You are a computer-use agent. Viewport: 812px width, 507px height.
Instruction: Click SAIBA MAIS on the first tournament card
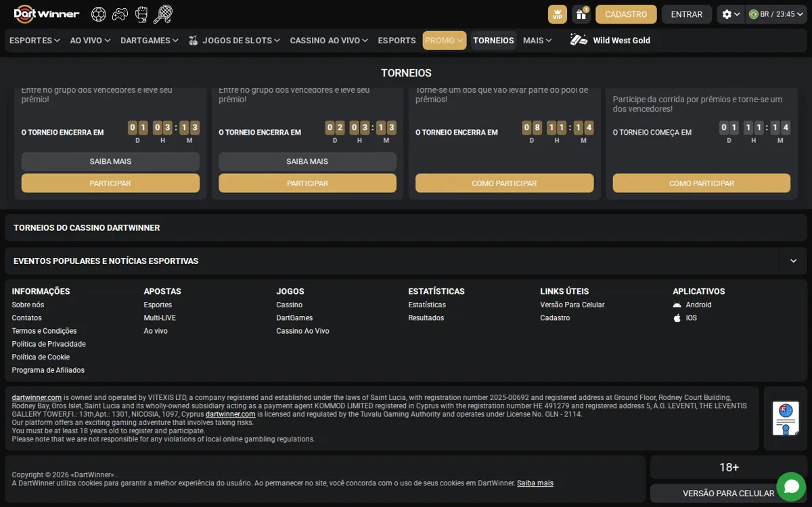click(x=110, y=162)
